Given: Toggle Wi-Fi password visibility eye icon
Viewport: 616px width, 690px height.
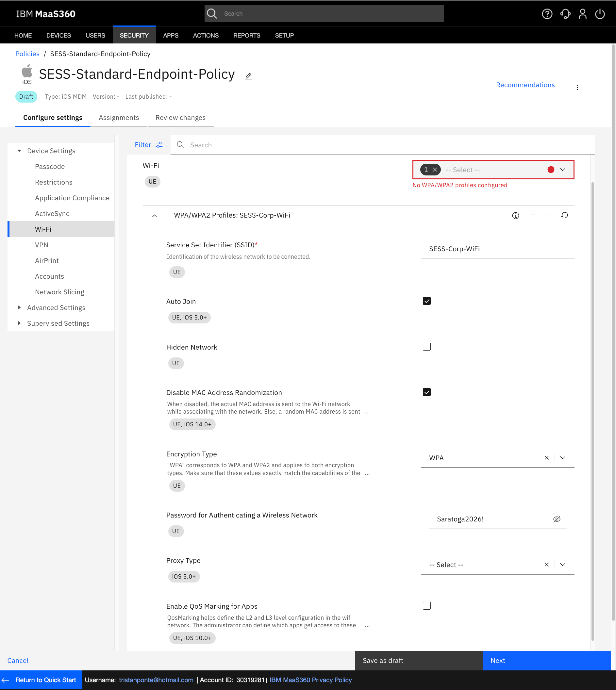Looking at the screenshot, I should 557,519.
